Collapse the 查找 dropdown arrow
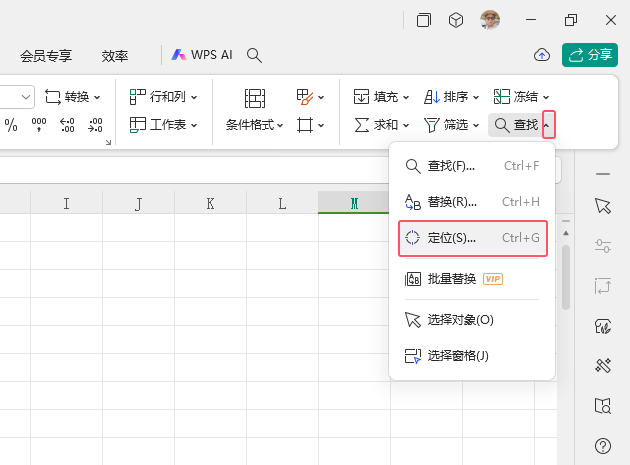This screenshot has height=465, width=630. [548, 125]
